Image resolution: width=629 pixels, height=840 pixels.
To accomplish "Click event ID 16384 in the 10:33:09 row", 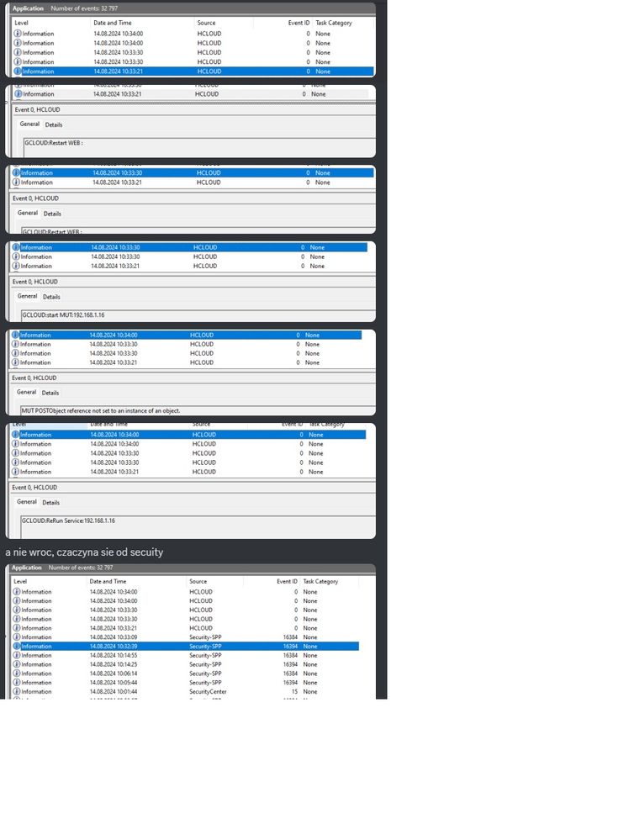I will click(290, 637).
